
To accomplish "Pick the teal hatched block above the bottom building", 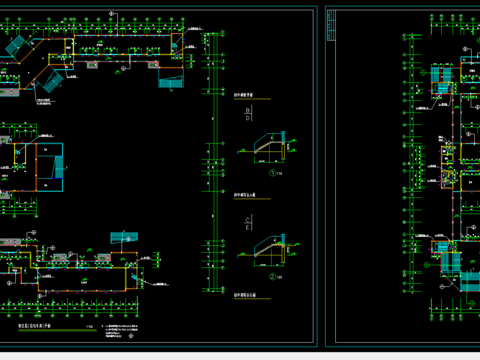I will tap(124, 238).
